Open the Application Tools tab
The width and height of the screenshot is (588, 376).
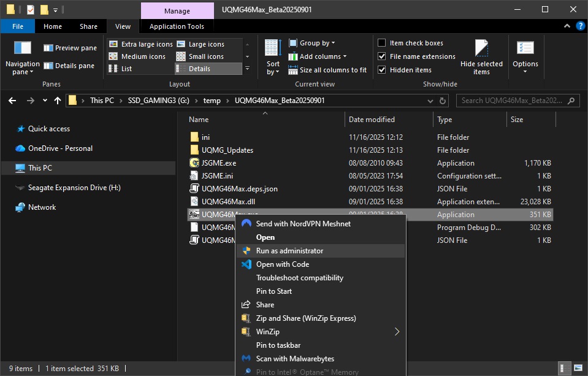[x=177, y=26]
